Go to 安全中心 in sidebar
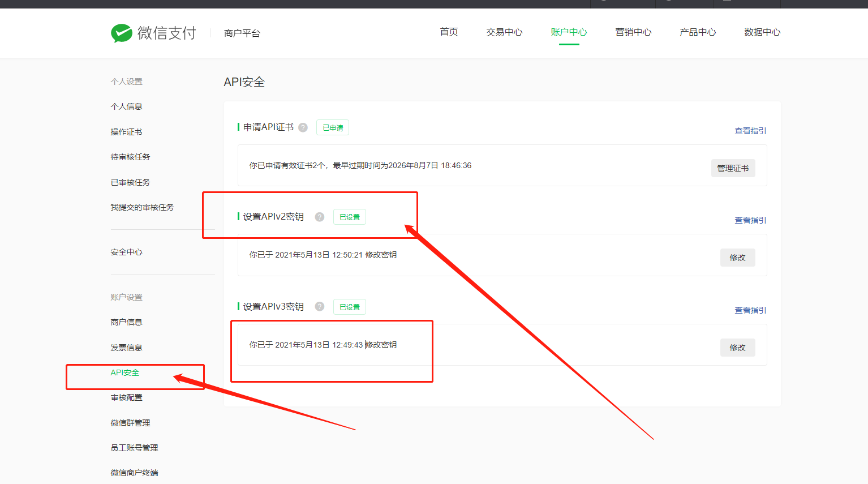The height and width of the screenshot is (484, 868). point(126,252)
